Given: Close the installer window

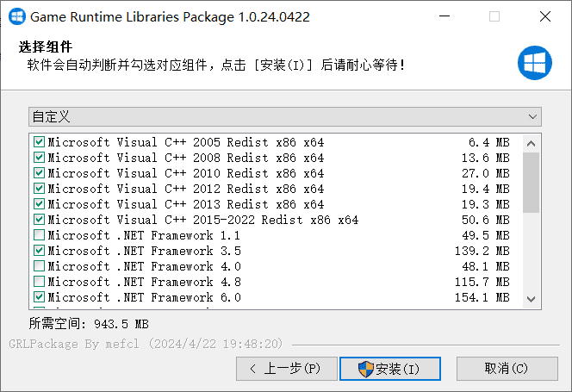Looking at the screenshot, I should click(x=544, y=16).
